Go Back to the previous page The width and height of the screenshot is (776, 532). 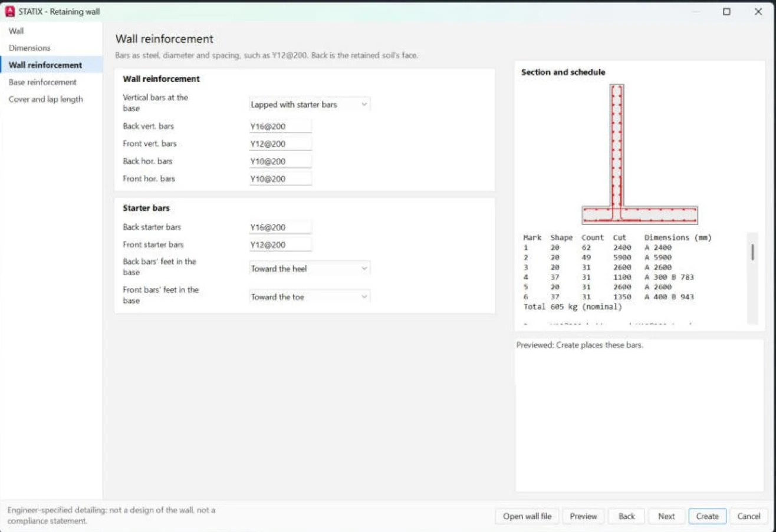(x=626, y=516)
